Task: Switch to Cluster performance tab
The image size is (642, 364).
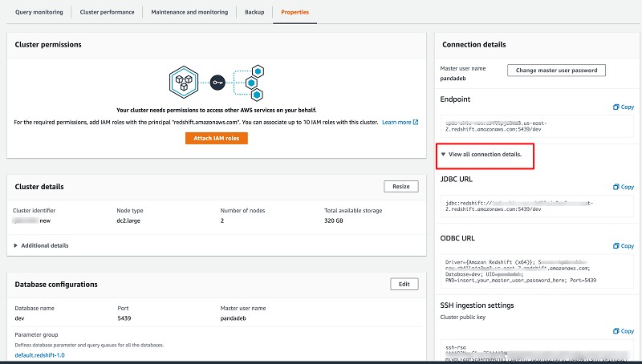Action: [107, 12]
